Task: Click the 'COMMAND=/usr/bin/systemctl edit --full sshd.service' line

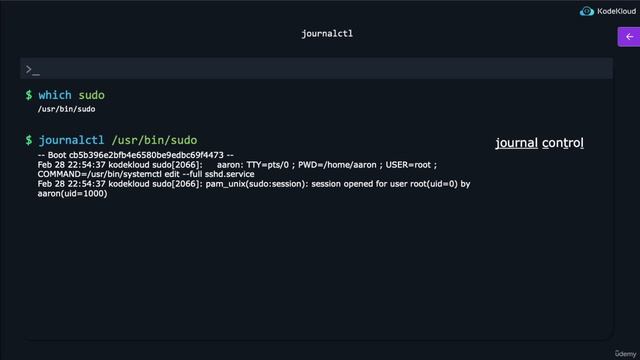Action: tap(146, 174)
